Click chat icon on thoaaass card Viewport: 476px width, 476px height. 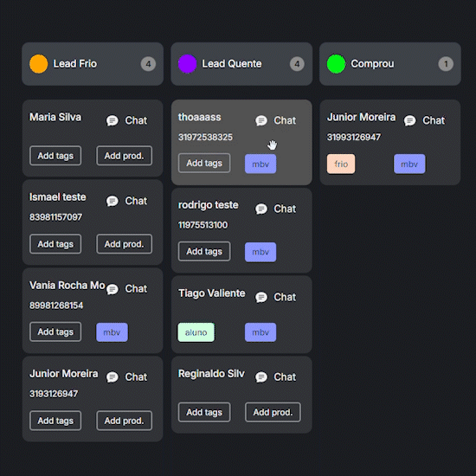click(261, 120)
